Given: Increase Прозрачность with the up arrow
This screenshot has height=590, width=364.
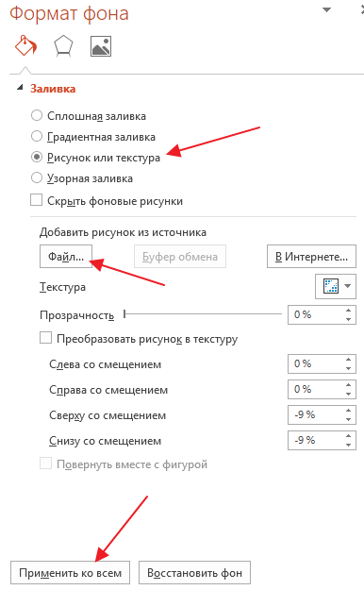Looking at the screenshot, I should (x=349, y=311).
